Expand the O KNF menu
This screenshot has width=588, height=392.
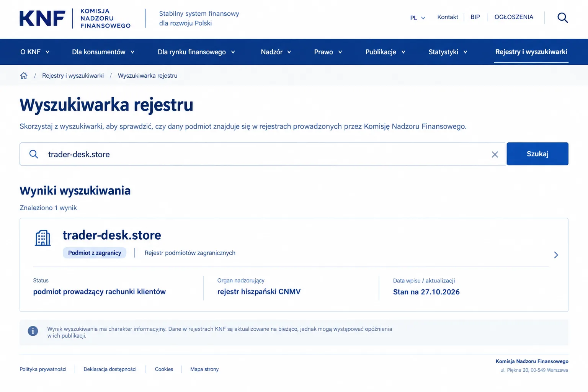[x=35, y=52]
